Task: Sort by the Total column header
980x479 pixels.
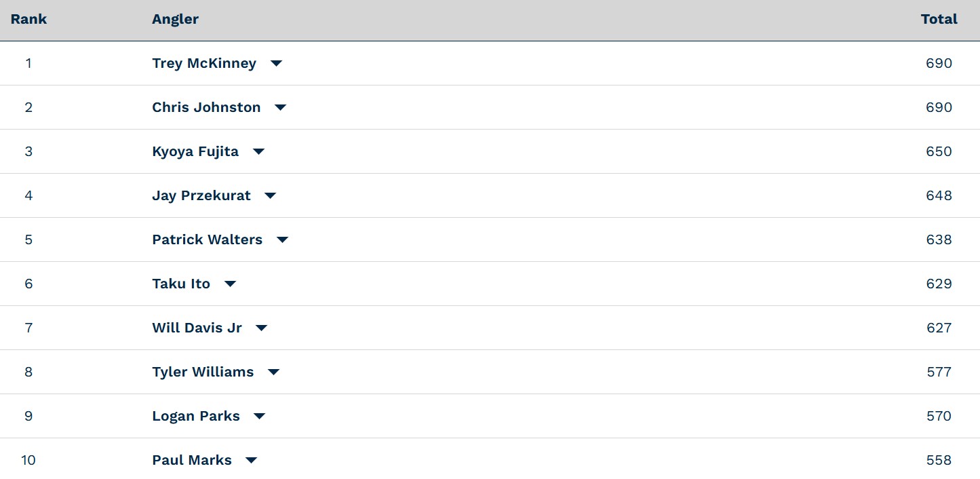Action: (939, 19)
